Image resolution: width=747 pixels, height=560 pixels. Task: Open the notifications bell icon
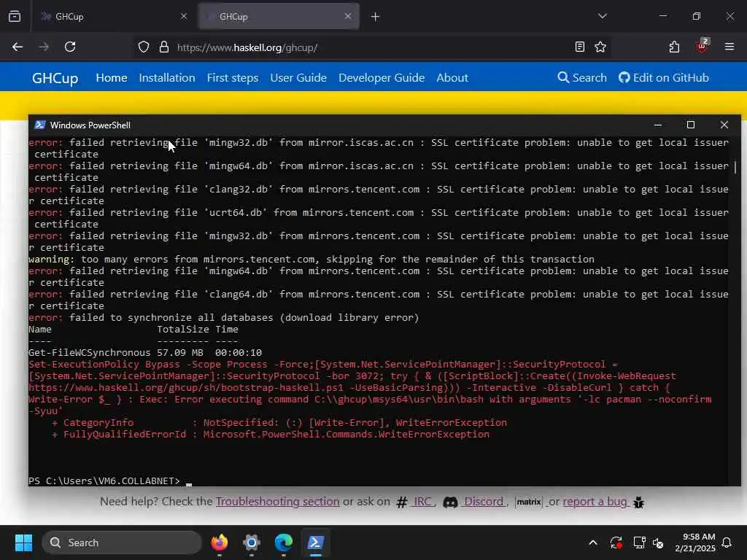[727, 542]
